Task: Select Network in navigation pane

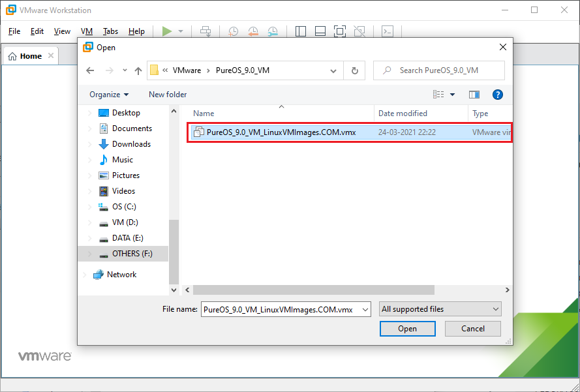Action: [x=121, y=275]
